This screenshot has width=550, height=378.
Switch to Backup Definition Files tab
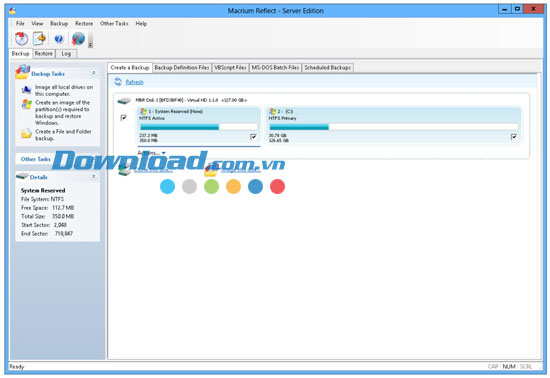[182, 68]
